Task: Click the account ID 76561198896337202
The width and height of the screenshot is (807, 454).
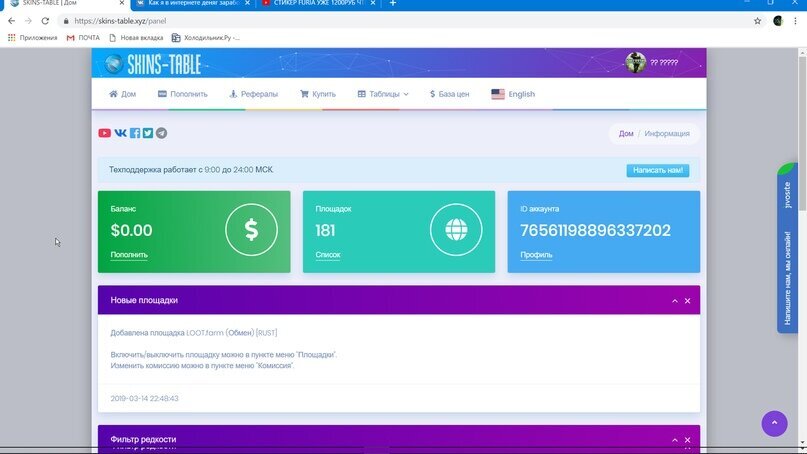Action: pos(595,230)
